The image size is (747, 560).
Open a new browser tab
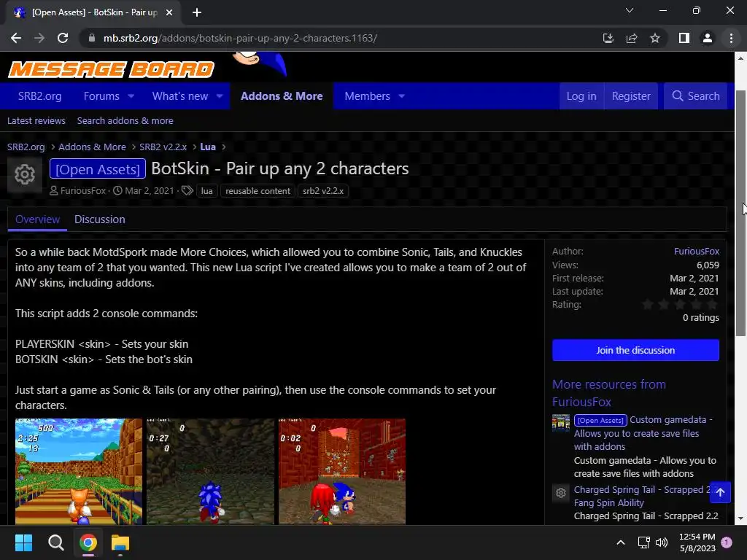click(197, 12)
